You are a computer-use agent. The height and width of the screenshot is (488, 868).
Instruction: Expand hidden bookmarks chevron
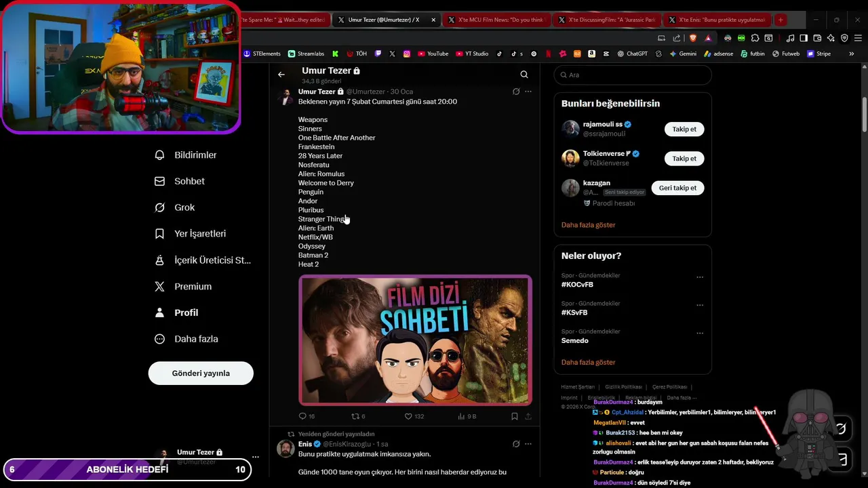pyautogui.click(x=851, y=54)
